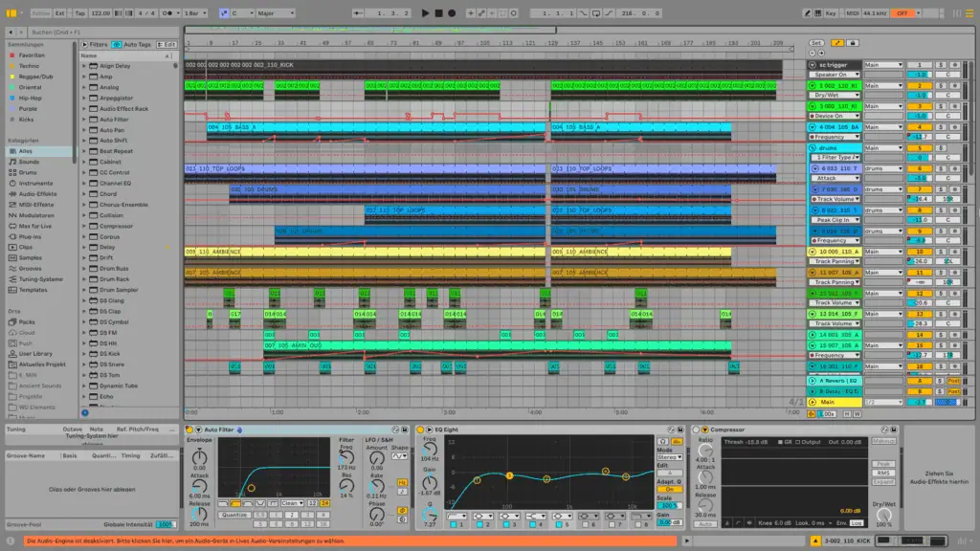The width and height of the screenshot is (980, 551).
Task: Toggle the Compressor device on/off
Action: [696, 430]
